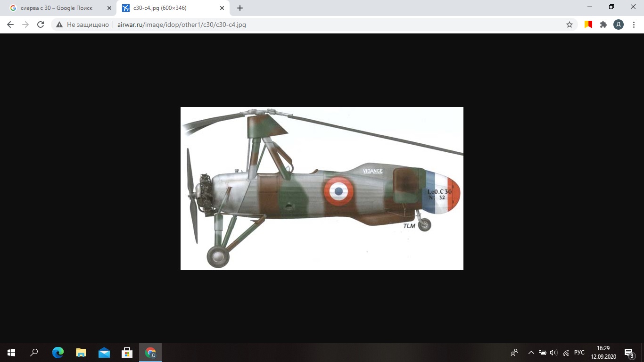The width and height of the screenshot is (644, 362).
Task: Restore down the Chrome window
Action: tap(611, 7)
